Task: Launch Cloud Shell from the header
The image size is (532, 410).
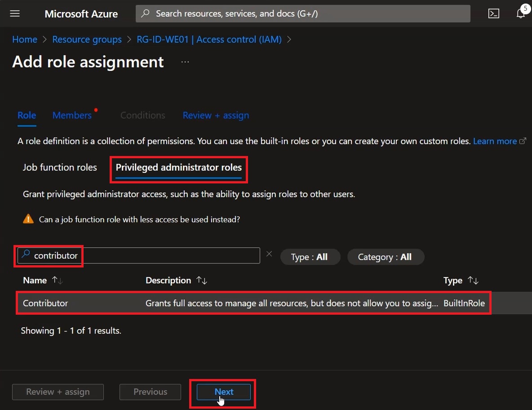Action: pos(494,13)
